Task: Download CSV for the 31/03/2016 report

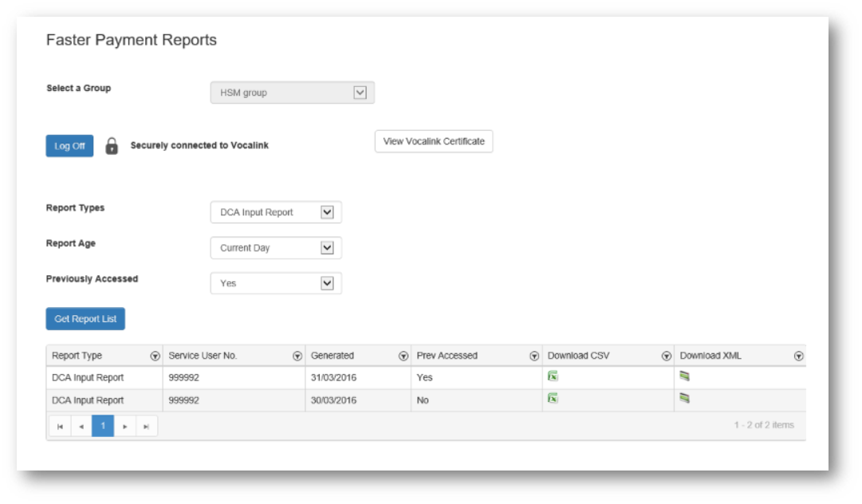Action: click(553, 376)
